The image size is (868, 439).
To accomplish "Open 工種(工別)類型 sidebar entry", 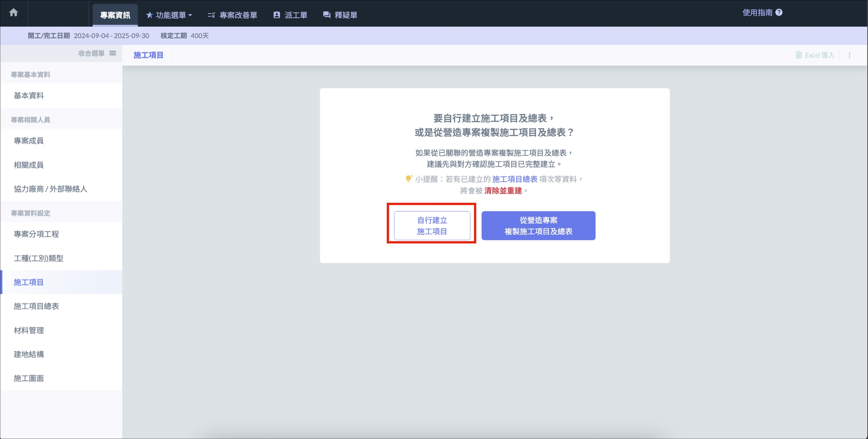I will pos(38,258).
